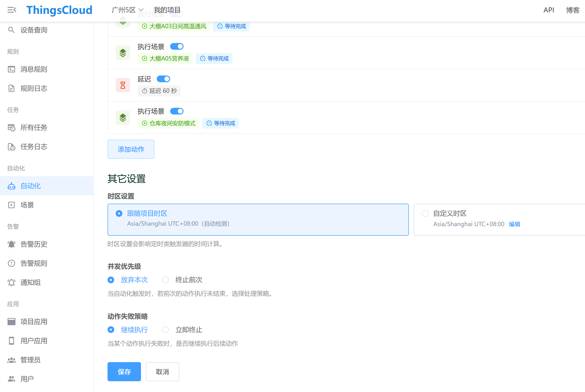The width and height of the screenshot is (585, 392).
Task: Click the all tasks clock-table icon
Action: [x=11, y=128]
